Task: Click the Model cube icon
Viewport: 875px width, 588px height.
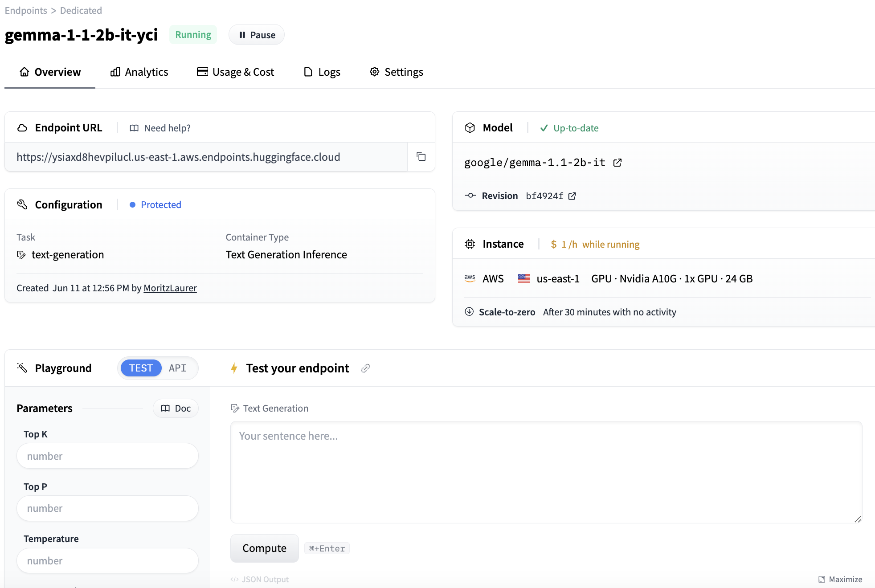Action: click(470, 128)
